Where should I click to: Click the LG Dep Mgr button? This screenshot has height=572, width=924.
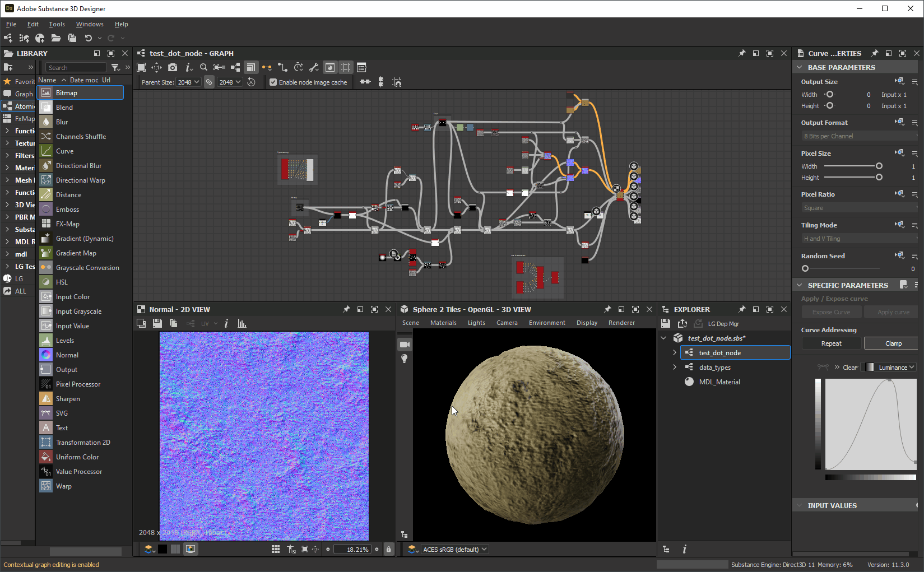pyautogui.click(x=723, y=324)
